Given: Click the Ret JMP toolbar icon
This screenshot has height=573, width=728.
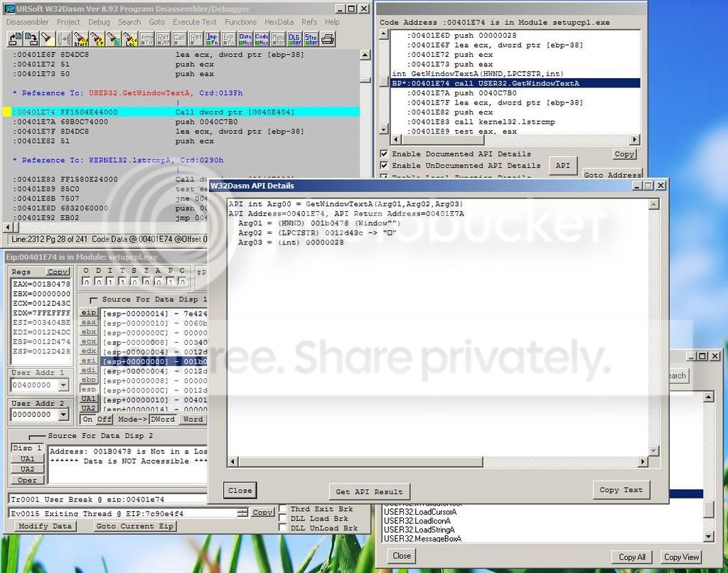Looking at the screenshot, I should (x=163, y=39).
